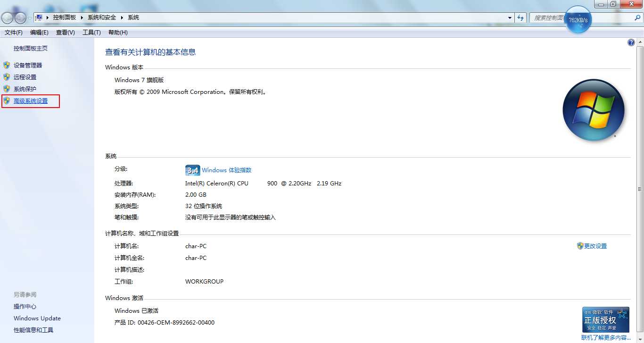Open 高级系统设置 link
Viewport: 644px width, 343px height.
(x=31, y=101)
